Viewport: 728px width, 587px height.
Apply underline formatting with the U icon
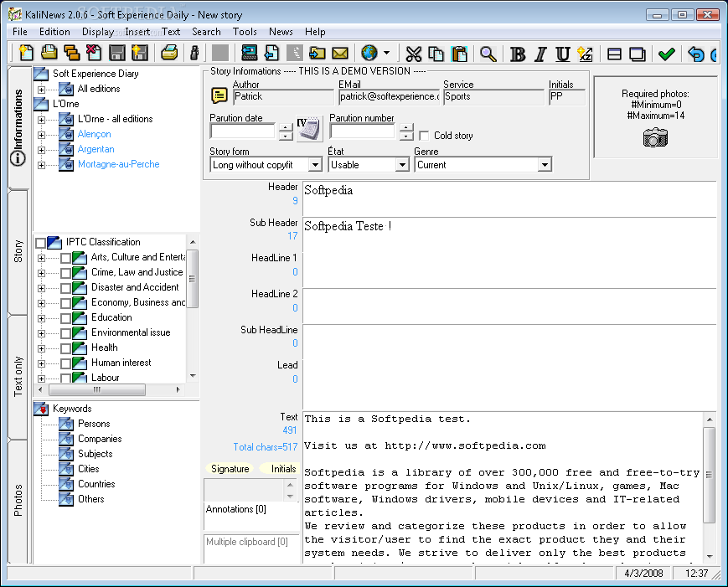click(x=563, y=54)
